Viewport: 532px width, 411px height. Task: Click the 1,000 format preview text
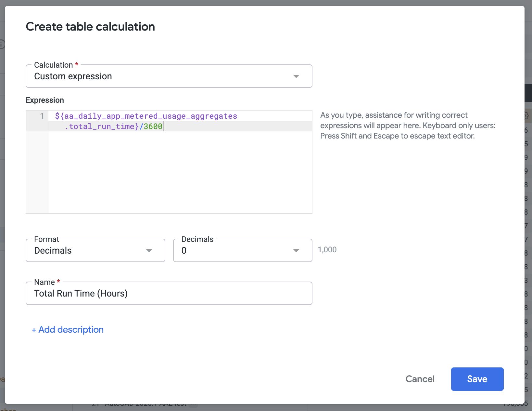click(x=327, y=250)
